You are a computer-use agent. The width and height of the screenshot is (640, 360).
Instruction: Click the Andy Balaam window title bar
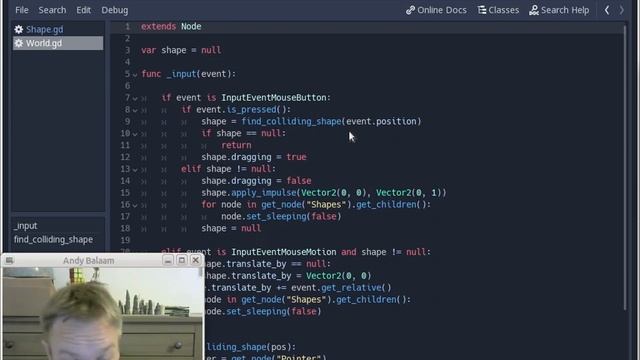pos(88,260)
